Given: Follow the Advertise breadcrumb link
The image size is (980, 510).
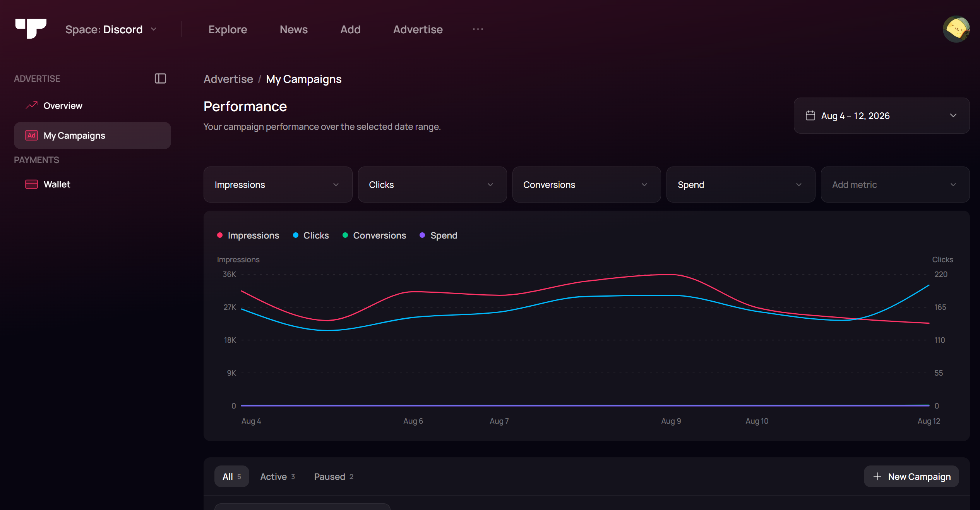Looking at the screenshot, I should 228,79.
